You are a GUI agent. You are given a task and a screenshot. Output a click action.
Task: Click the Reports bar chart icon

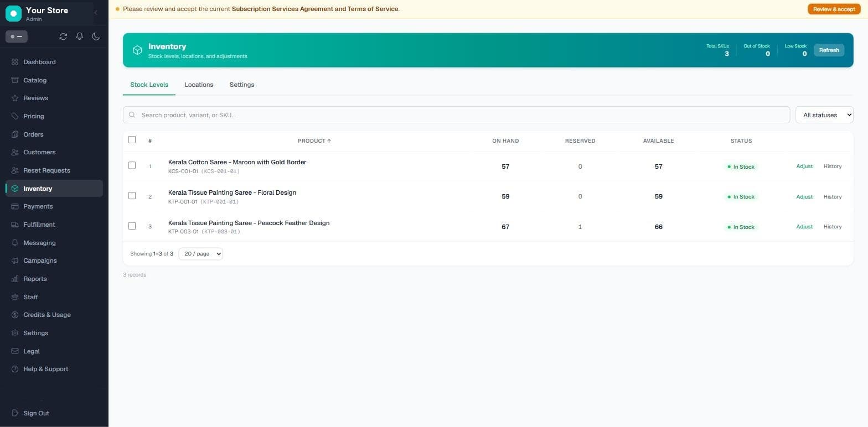tap(15, 279)
